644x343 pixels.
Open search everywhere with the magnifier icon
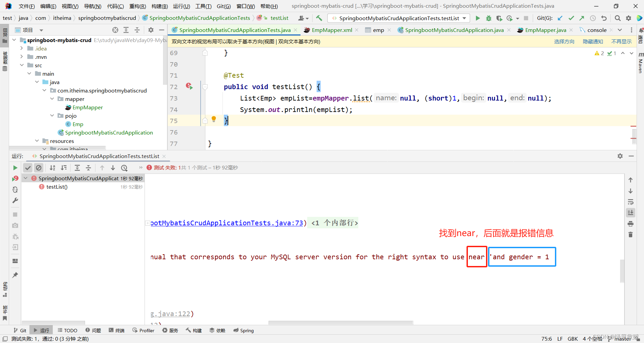617,18
